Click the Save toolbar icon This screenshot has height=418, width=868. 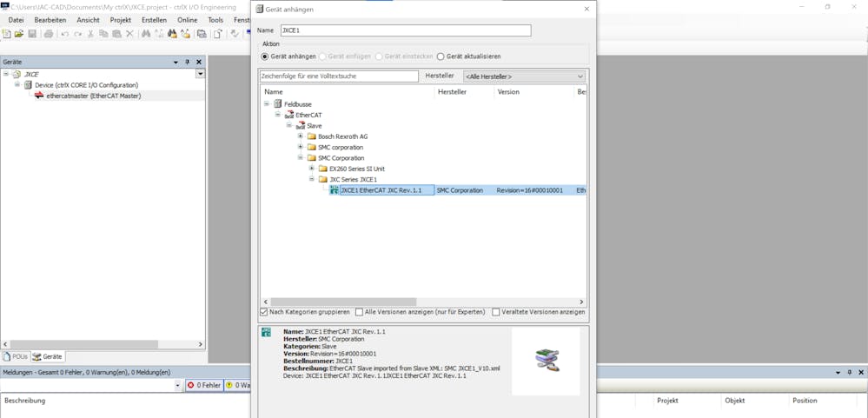(32, 34)
